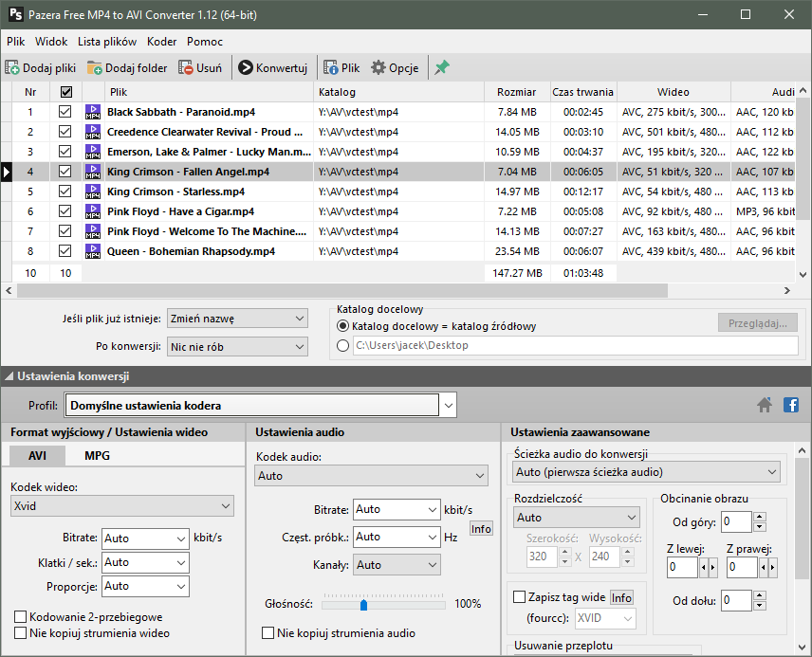Open audio Kanały dropdown
Image resolution: width=812 pixels, height=657 pixels.
[x=397, y=565]
